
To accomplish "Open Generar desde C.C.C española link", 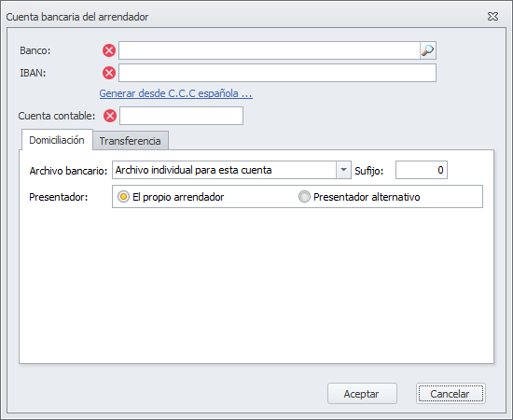I will pos(175,93).
